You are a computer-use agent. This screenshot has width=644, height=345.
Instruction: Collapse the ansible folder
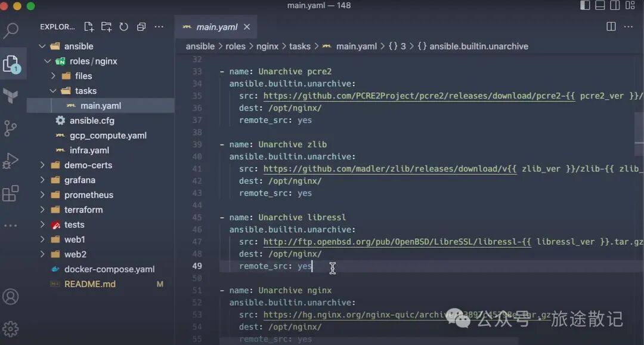tap(42, 47)
